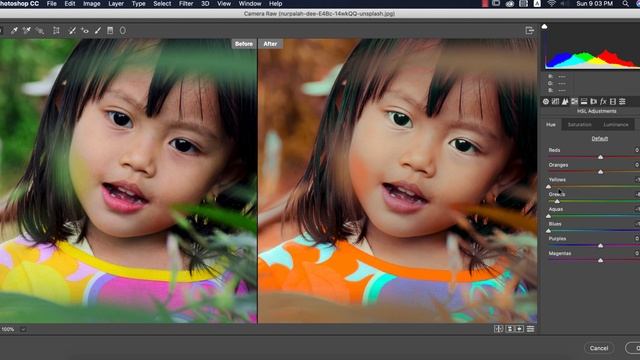Open the Edit menu
640x360 pixels.
70,4
